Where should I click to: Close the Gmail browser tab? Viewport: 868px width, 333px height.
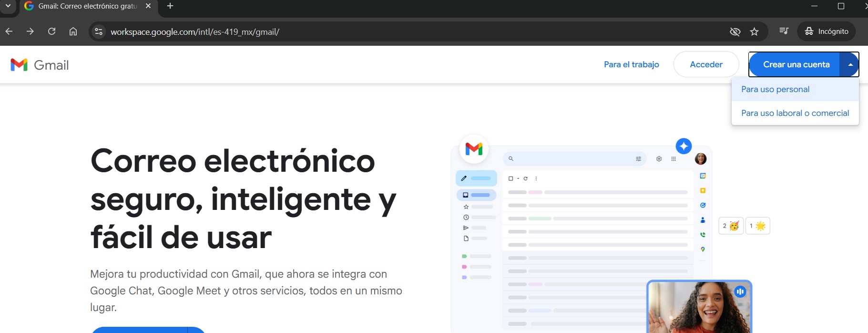148,6
